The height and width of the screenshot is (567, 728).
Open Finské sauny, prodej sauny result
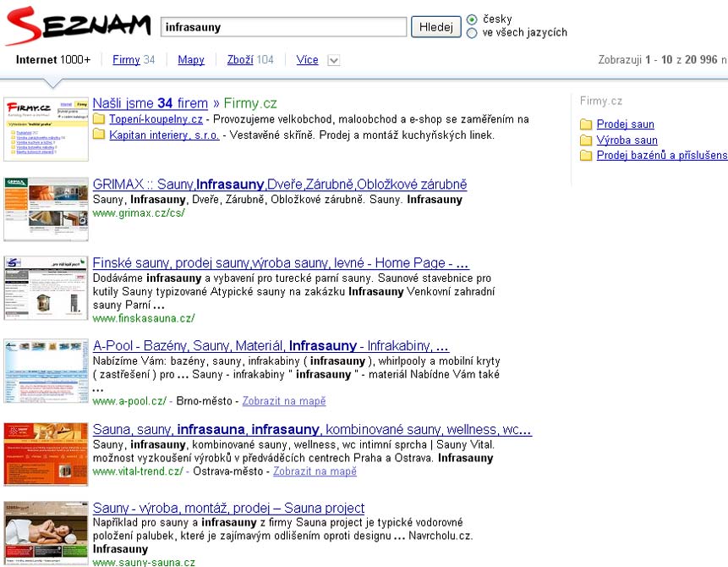(281, 263)
